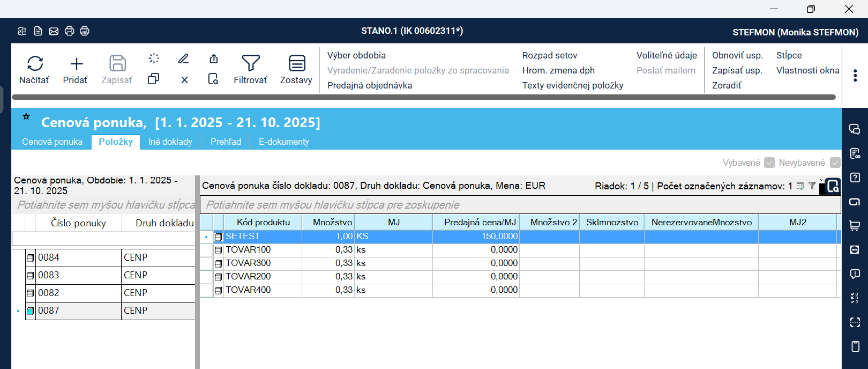This screenshot has width=868, height=369.
Task: Switch to the Iné doklady tab
Action: (x=170, y=142)
